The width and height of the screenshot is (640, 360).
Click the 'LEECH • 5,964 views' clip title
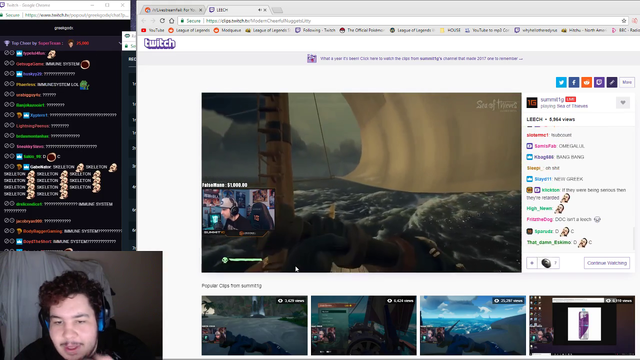[551, 119]
